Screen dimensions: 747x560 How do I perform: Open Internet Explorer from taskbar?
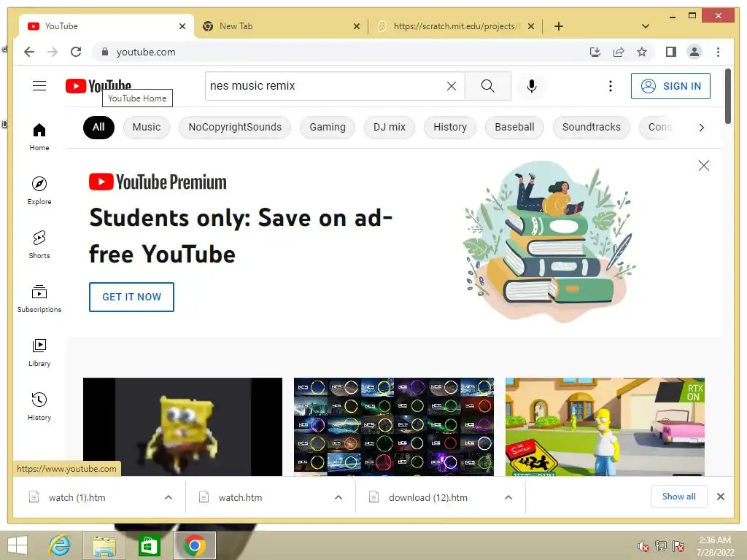(x=60, y=545)
